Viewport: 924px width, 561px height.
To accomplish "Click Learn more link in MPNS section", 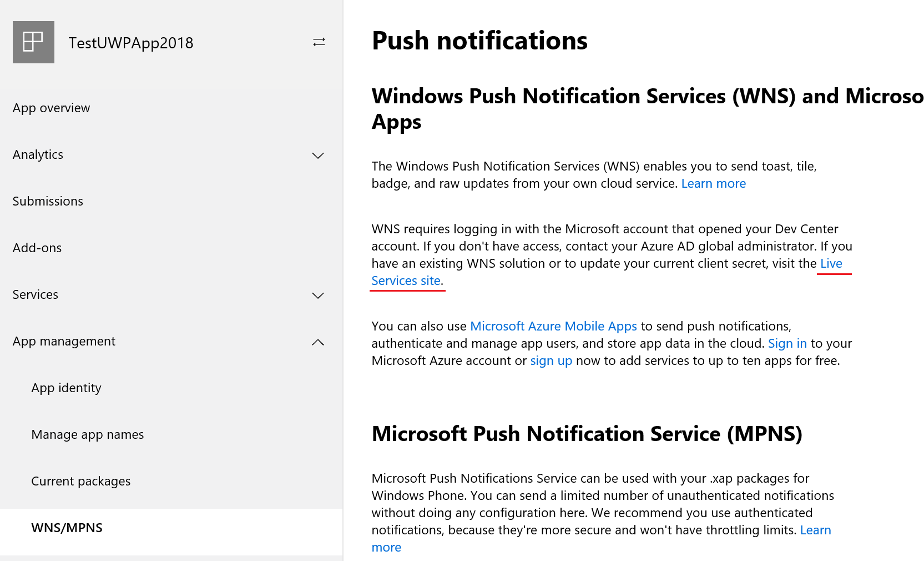I will pos(815,530).
